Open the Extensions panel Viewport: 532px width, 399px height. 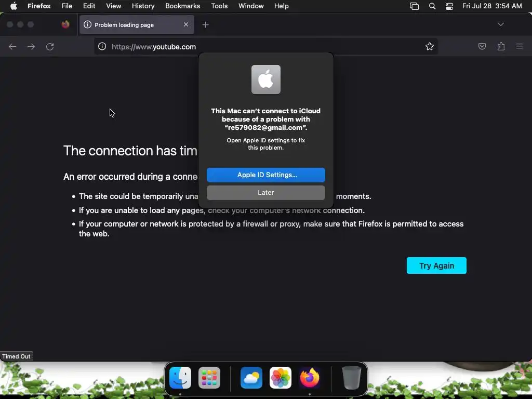pyautogui.click(x=501, y=46)
